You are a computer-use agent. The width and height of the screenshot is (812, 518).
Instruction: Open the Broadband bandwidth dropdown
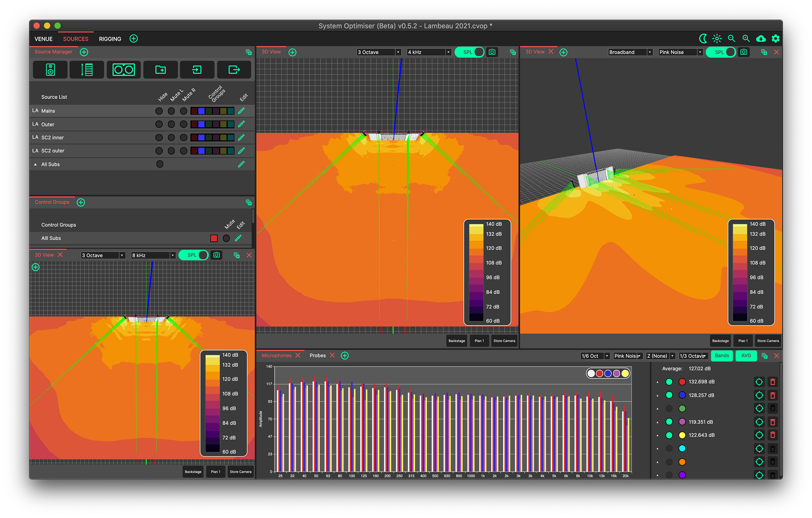tap(630, 52)
